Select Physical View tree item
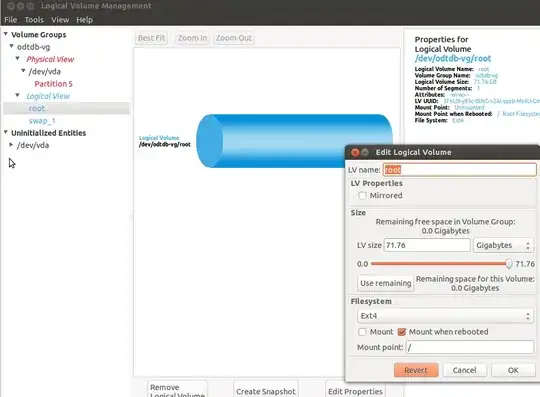The width and height of the screenshot is (540, 397). click(x=50, y=59)
